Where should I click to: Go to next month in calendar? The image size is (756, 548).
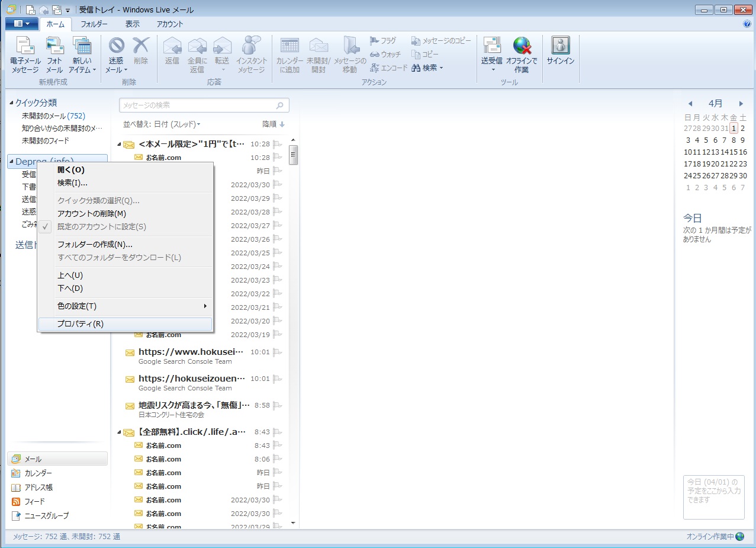[x=741, y=104]
